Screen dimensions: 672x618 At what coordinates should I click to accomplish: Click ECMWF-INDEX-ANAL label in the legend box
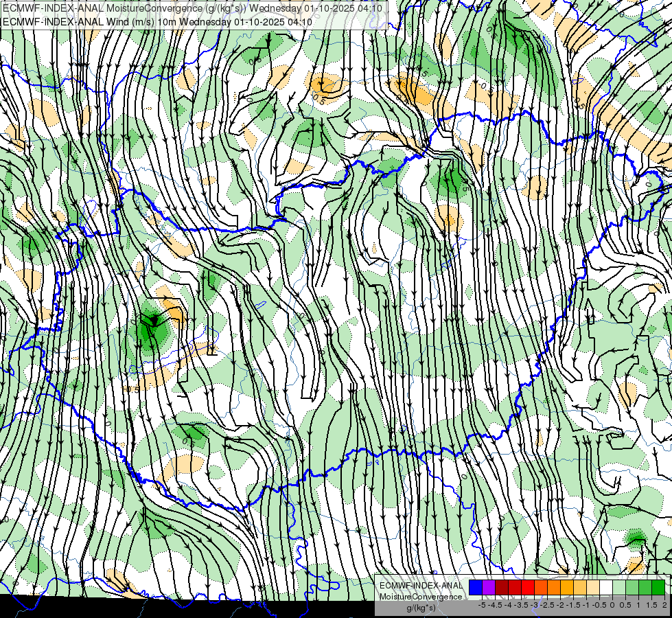tap(421, 586)
